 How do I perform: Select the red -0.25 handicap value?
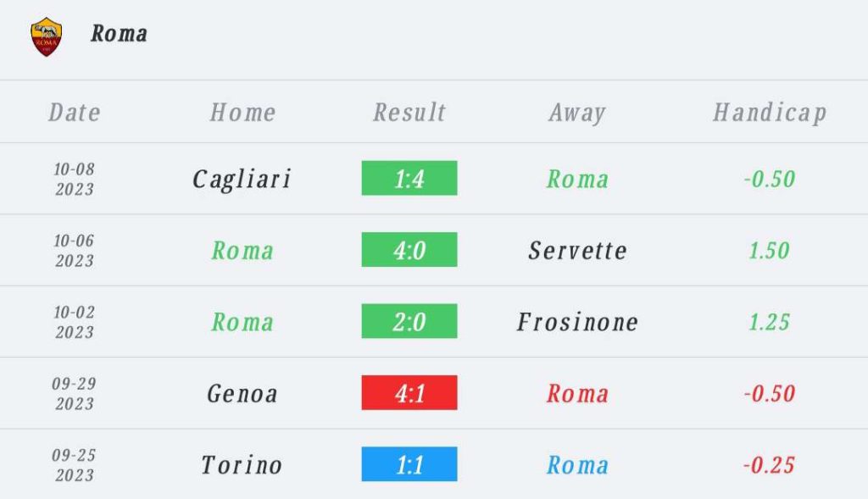[769, 465]
